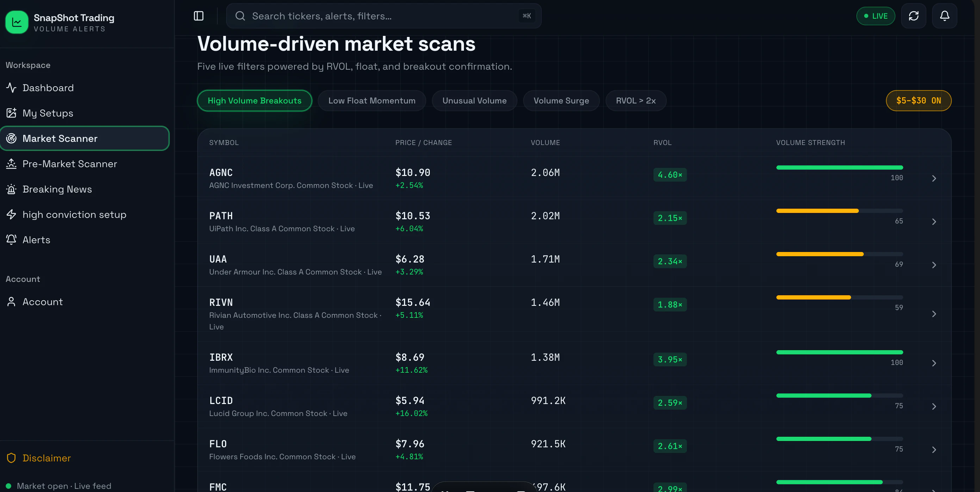Toggle the $5-$30 ON price filter
This screenshot has width=980, height=492.
pos(918,101)
